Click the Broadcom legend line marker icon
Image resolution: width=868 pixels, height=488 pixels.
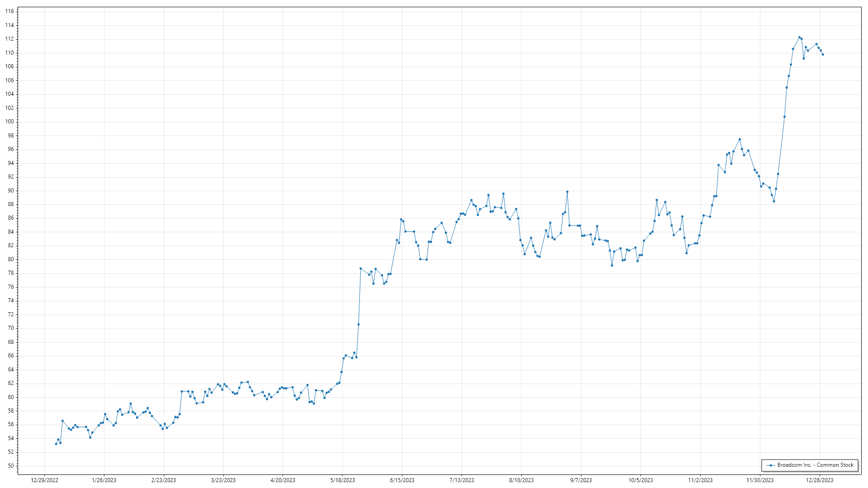770,465
